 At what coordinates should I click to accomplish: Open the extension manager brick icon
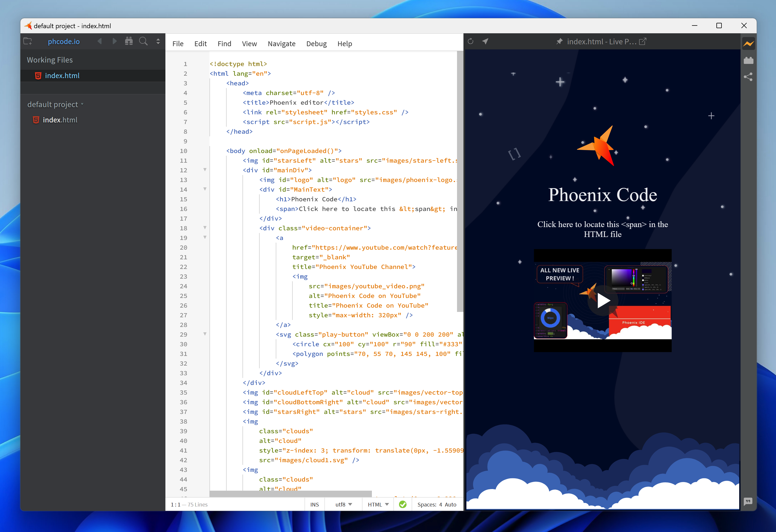click(749, 60)
